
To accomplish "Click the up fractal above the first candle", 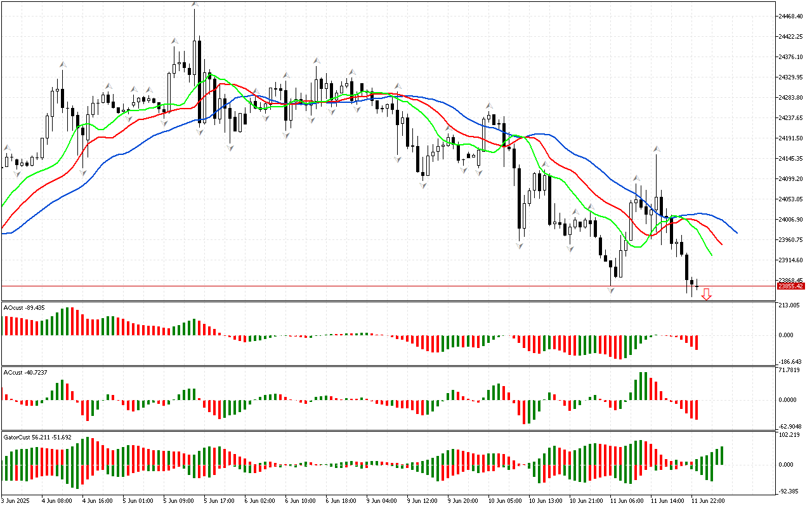I will [x=8, y=148].
